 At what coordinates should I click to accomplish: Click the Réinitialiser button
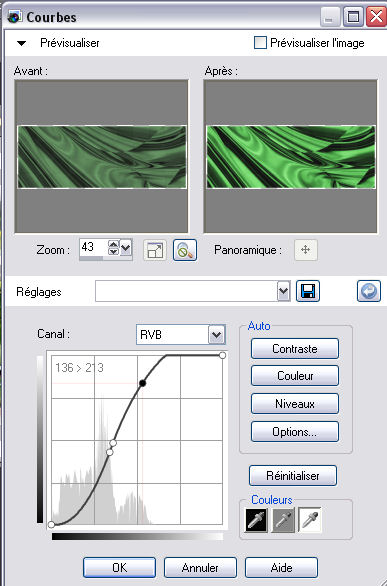click(x=293, y=476)
